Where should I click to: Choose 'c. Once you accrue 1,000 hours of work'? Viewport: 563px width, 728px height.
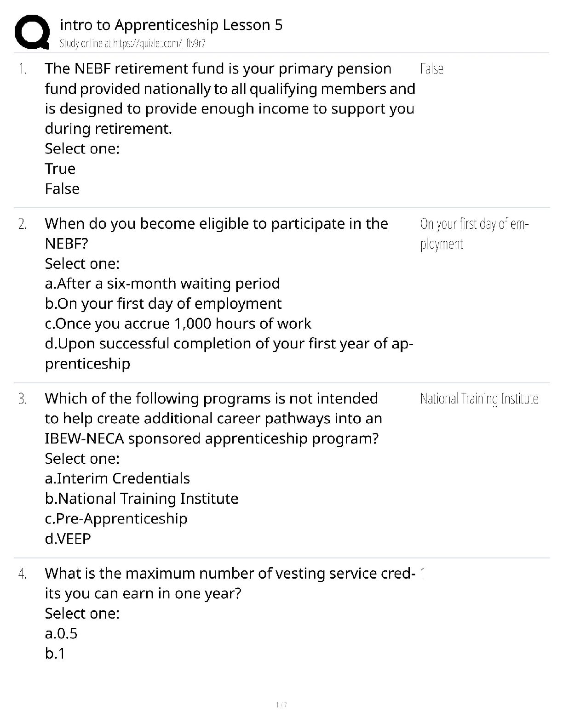coord(178,324)
